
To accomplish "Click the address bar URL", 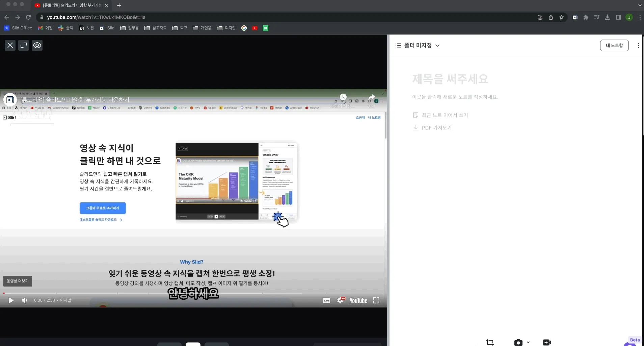I will [x=96, y=17].
